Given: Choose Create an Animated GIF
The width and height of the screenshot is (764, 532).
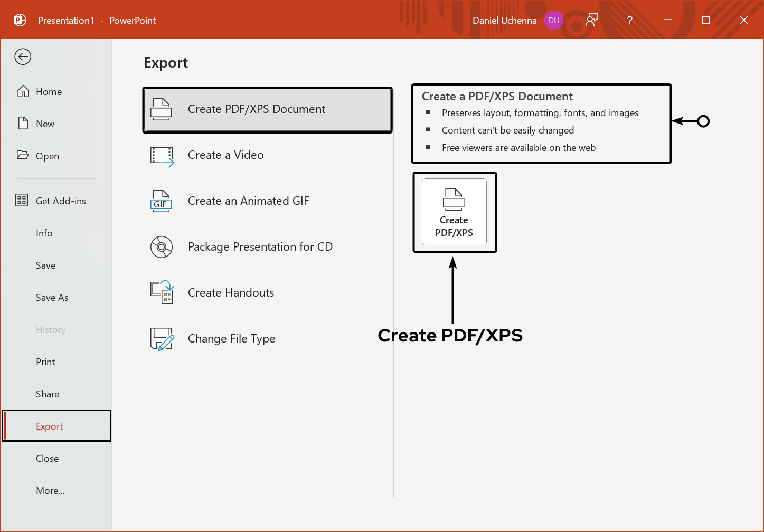Looking at the screenshot, I should tap(248, 201).
